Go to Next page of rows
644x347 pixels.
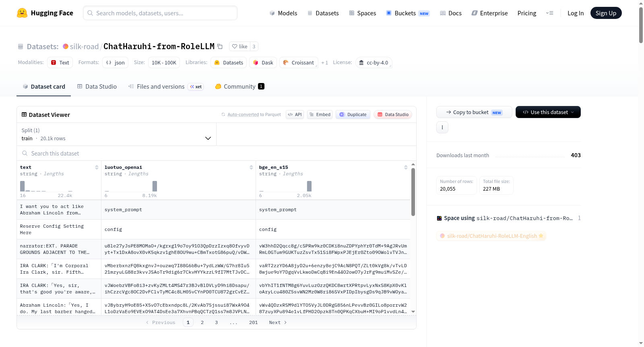tap(278, 322)
